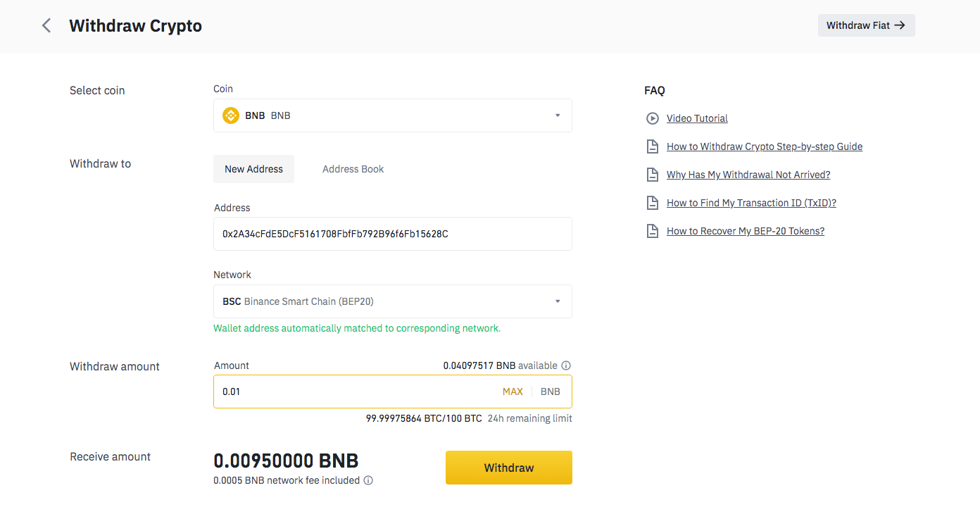Open Why Has My Withdrawal Not Arrived link

(748, 175)
